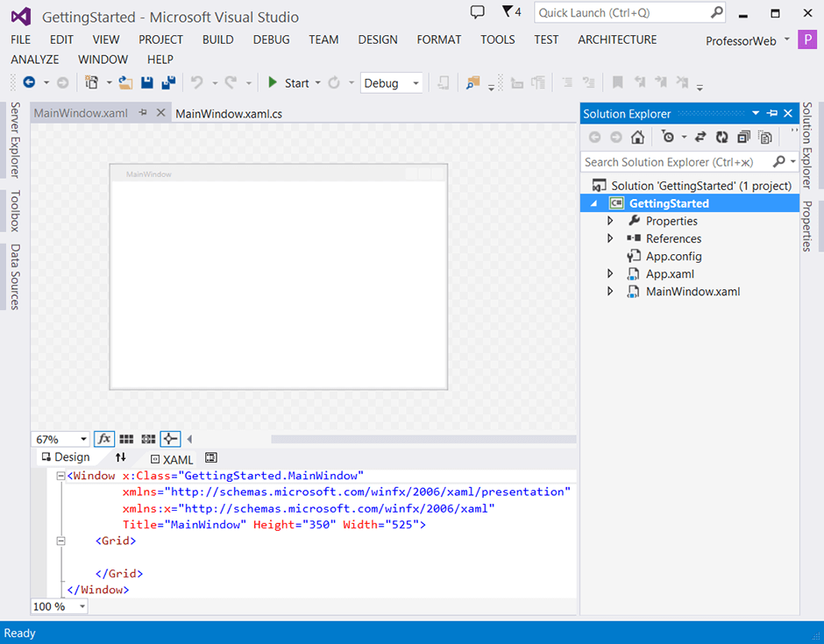Click the ProfessorWeb account avatar

pyautogui.click(x=807, y=40)
